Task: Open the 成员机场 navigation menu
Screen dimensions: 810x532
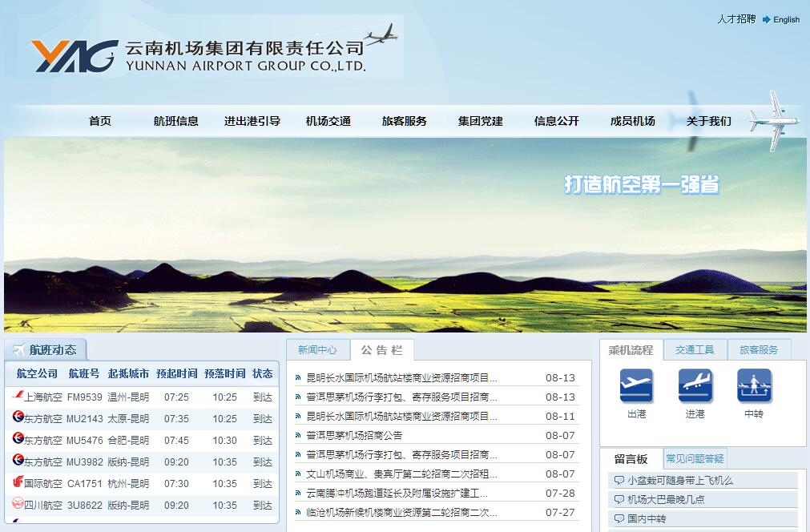Action: click(x=633, y=122)
